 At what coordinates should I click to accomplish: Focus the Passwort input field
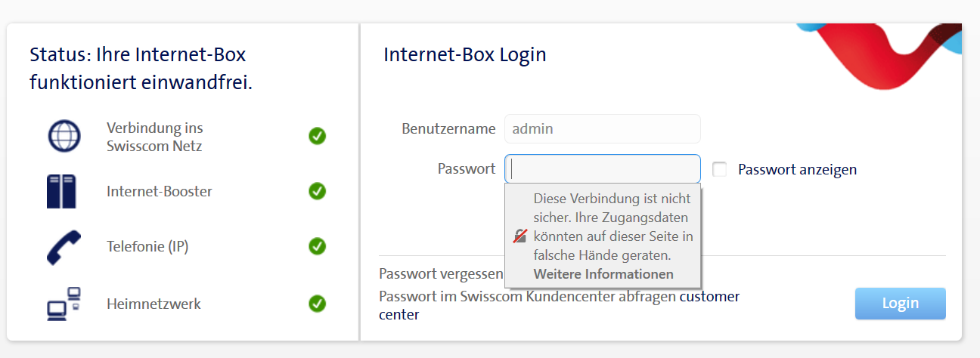[x=603, y=169]
